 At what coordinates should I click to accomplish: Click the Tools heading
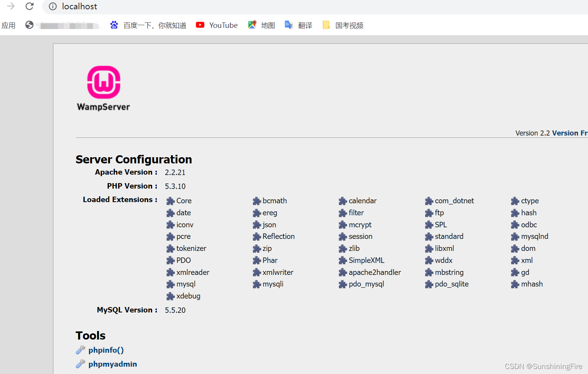tap(91, 336)
